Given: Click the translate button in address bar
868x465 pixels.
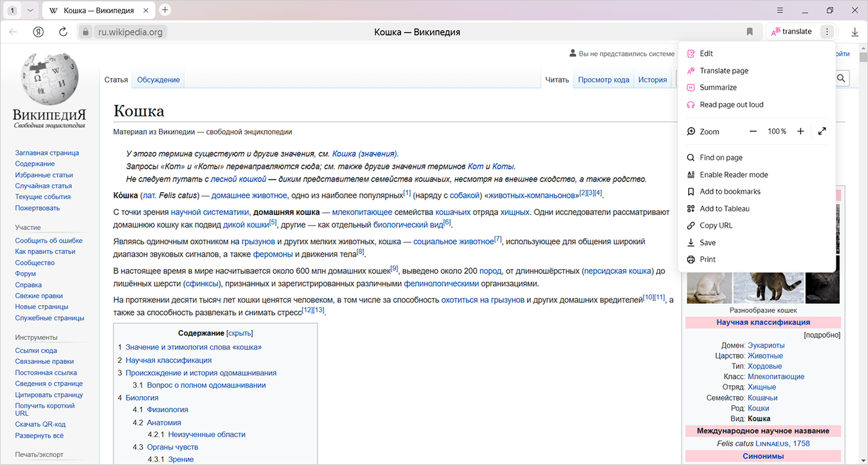Looking at the screenshot, I should tap(791, 32).
